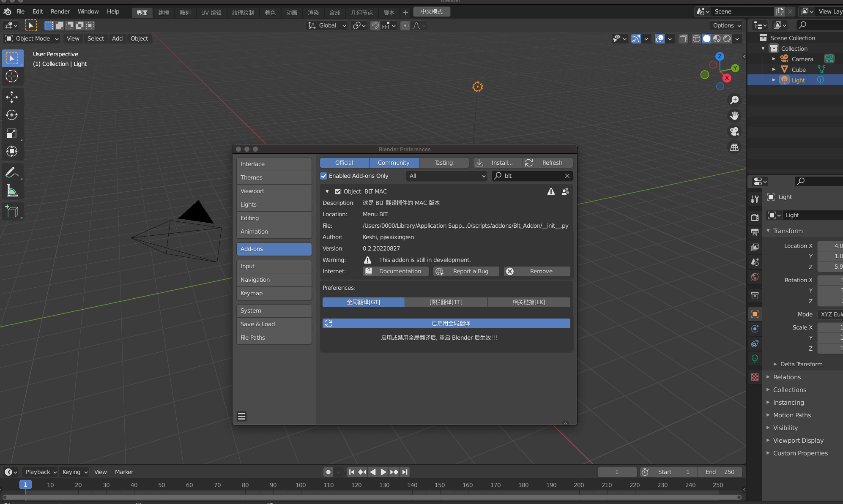Screen dimensions: 843x504
Task: Select the Annotate tool
Action: click(x=12, y=172)
